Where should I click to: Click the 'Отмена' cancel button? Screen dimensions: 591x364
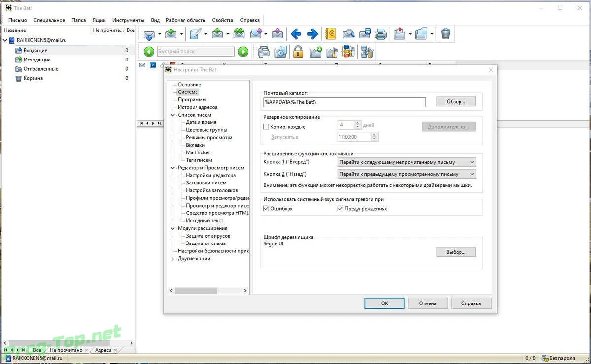428,303
